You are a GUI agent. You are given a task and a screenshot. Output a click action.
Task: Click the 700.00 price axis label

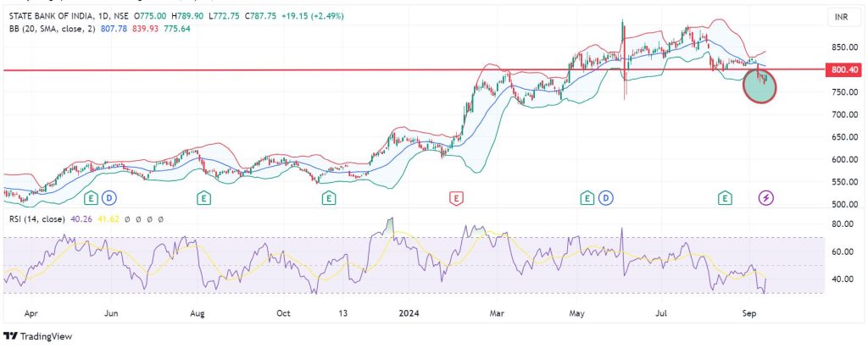click(844, 114)
